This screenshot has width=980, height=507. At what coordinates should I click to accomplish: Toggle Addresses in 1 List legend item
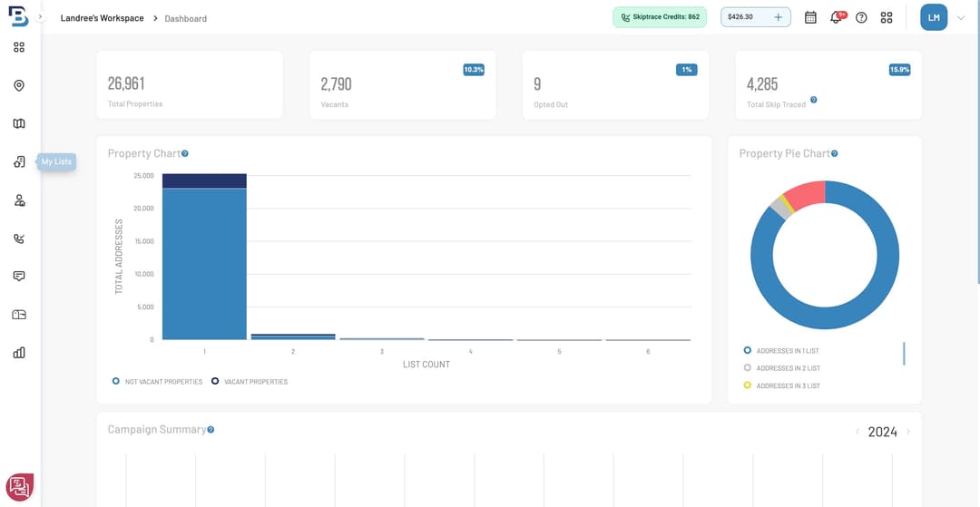(x=781, y=350)
